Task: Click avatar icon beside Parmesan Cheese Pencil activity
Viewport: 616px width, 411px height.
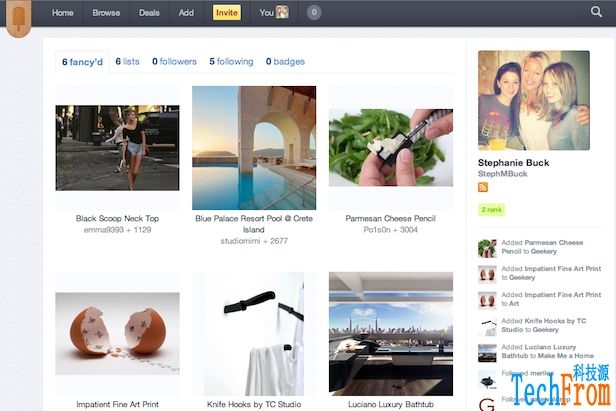Action: pyautogui.click(x=487, y=248)
